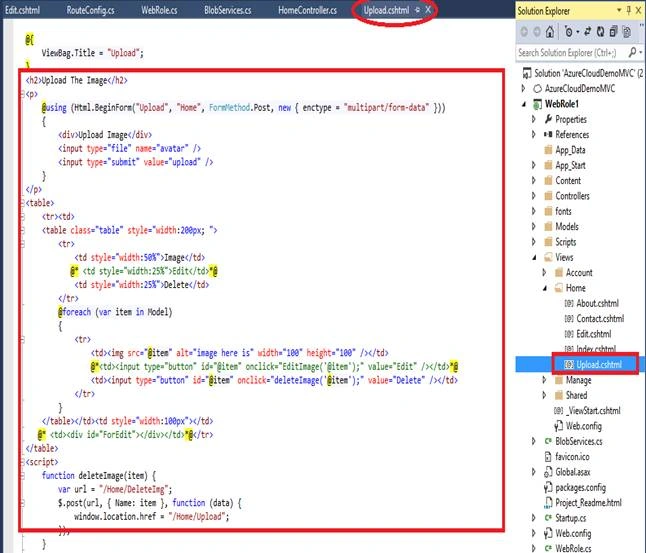Click the Show All Files icon
Viewport: 646px width, 553px height.
627,32
